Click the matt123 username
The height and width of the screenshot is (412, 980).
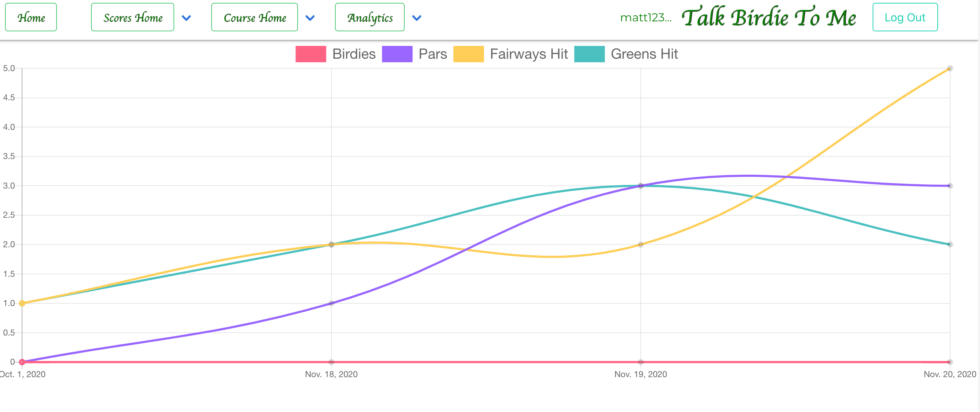(x=646, y=17)
